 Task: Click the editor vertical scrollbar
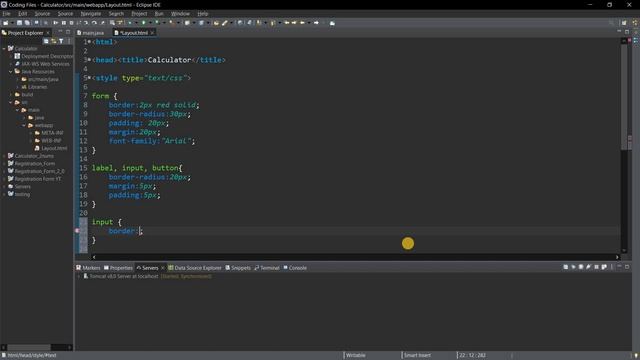tap(624, 145)
